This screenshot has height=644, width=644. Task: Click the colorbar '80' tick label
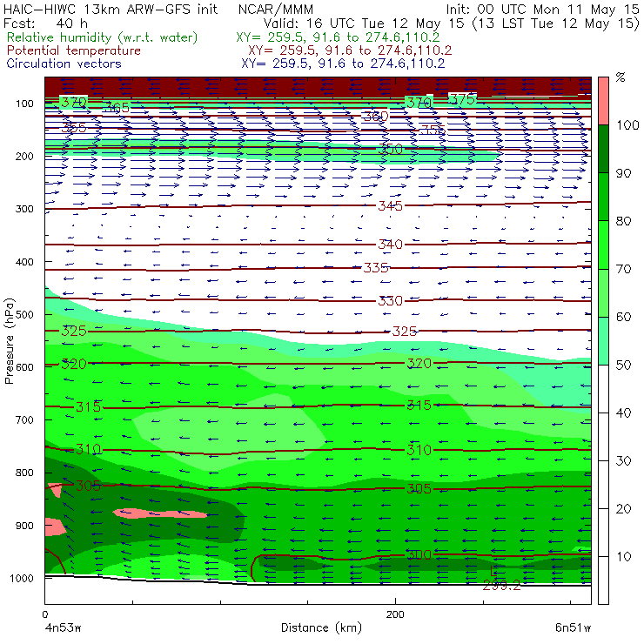coord(623,221)
